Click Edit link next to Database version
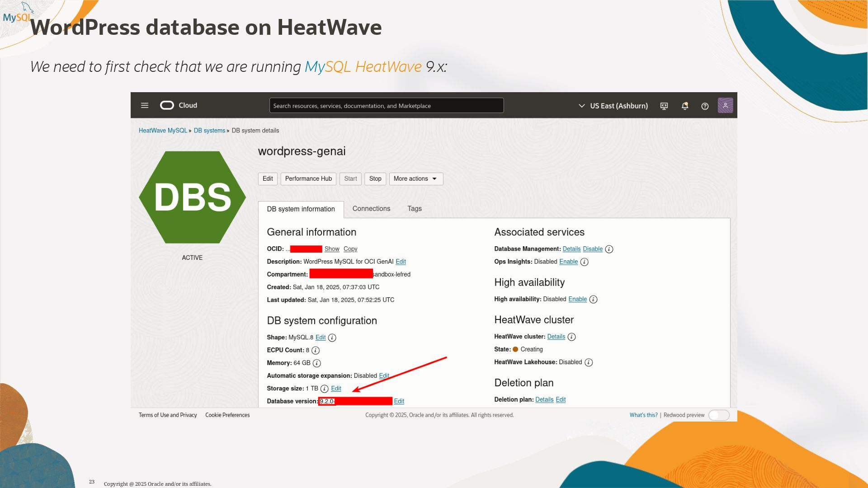Viewport: 868px width, 488px height. (x=399, y=401)
